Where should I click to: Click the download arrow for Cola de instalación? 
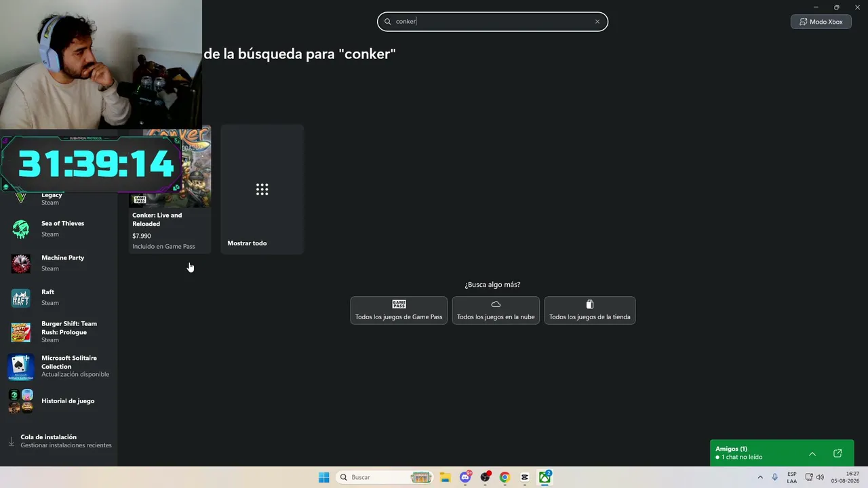(x=11, y=441)
